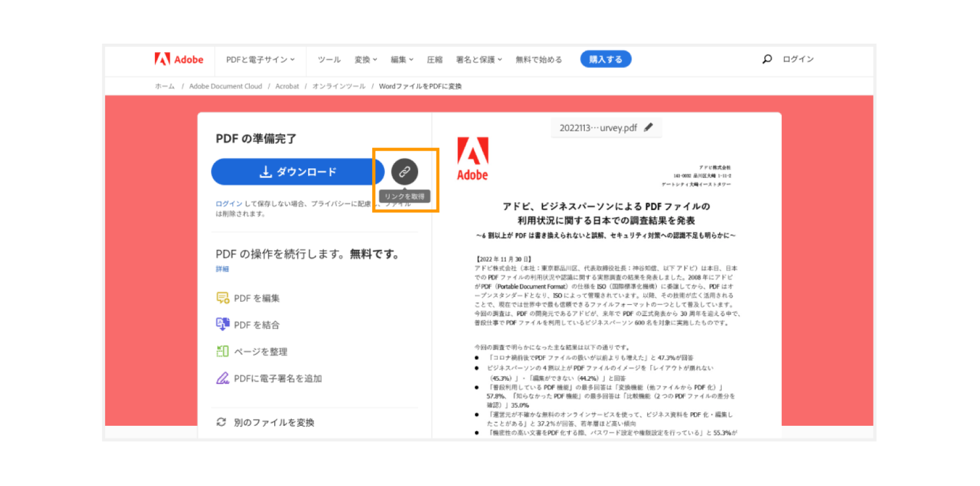Click the Adobe logo in header

coord(179,59)
